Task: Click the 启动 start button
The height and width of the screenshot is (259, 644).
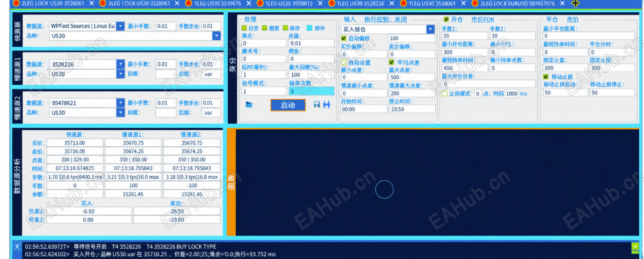Action: (288, 105)
